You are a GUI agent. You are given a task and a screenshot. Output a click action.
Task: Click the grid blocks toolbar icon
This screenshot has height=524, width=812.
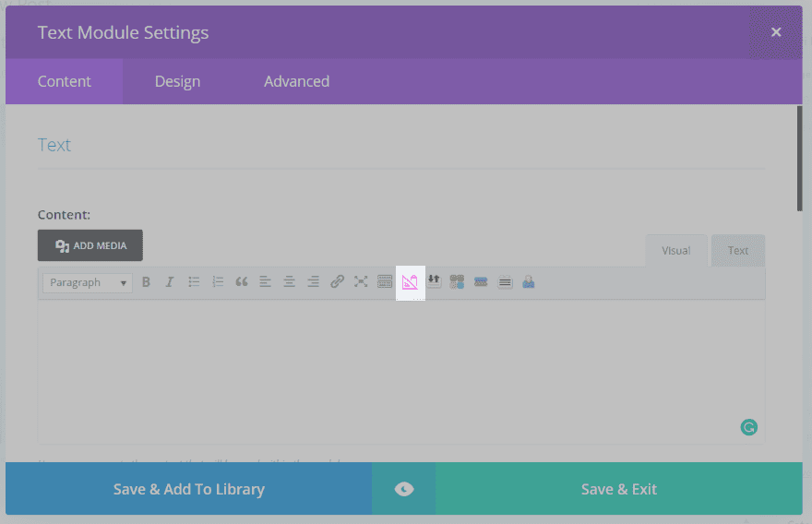457,282
